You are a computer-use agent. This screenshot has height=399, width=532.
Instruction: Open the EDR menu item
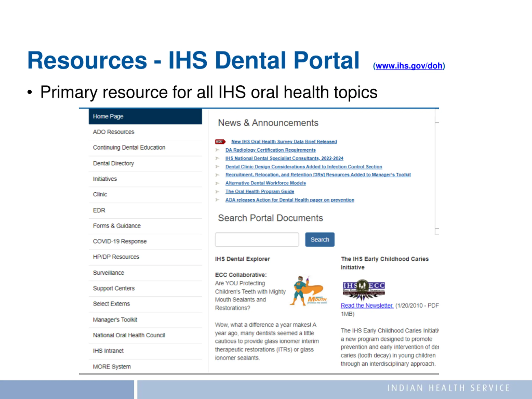pos(145,211)
